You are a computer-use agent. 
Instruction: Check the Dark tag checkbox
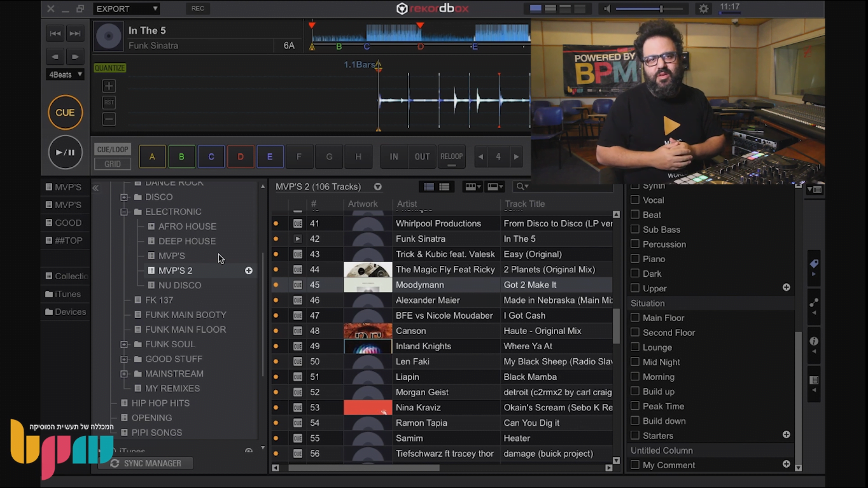(634, 274)
